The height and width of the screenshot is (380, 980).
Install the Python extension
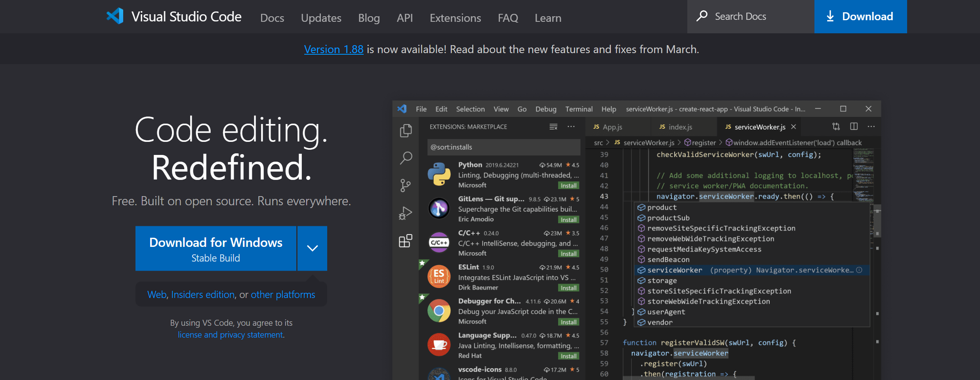tap(568, 185)
